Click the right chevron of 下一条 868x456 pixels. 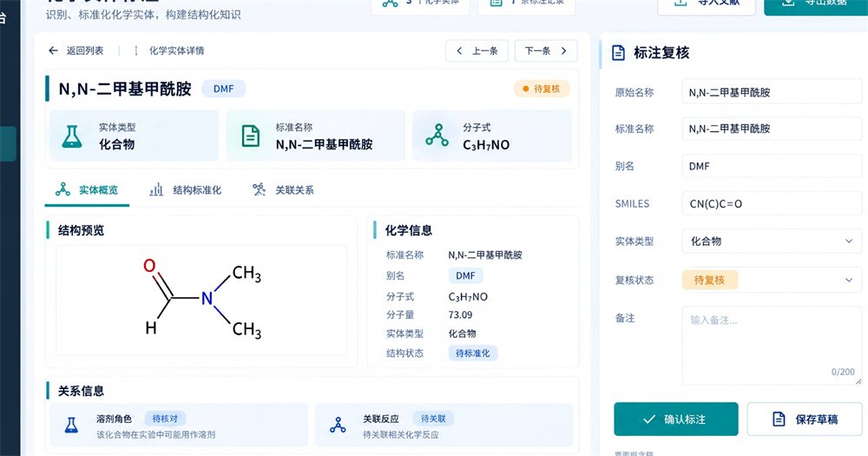pos(563,51)
